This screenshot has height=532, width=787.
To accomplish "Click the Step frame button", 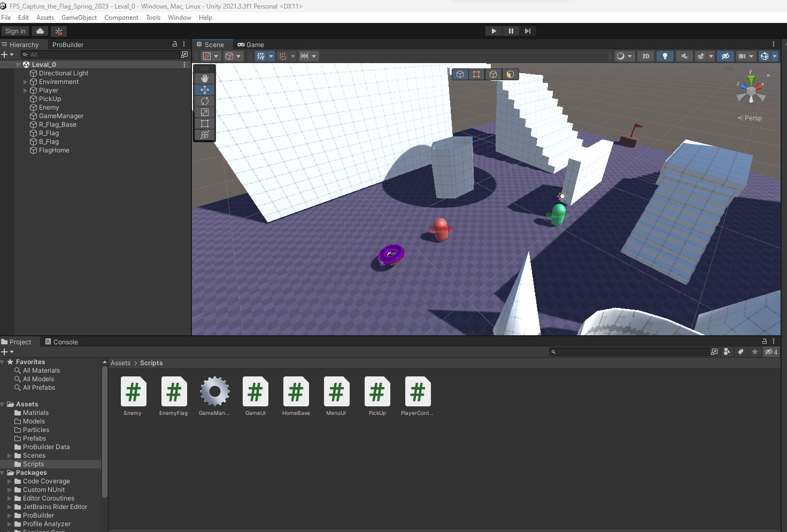I will pos(527,31).
